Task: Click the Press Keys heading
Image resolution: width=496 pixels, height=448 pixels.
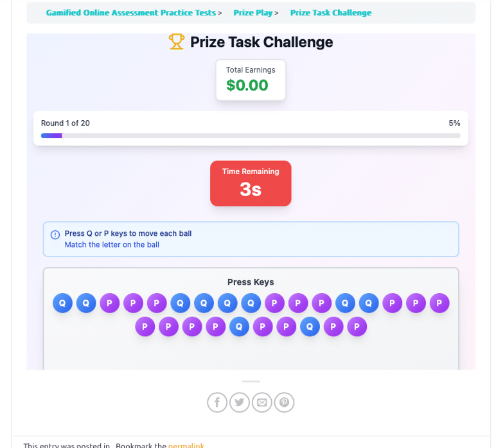Action: click(251, 282)
